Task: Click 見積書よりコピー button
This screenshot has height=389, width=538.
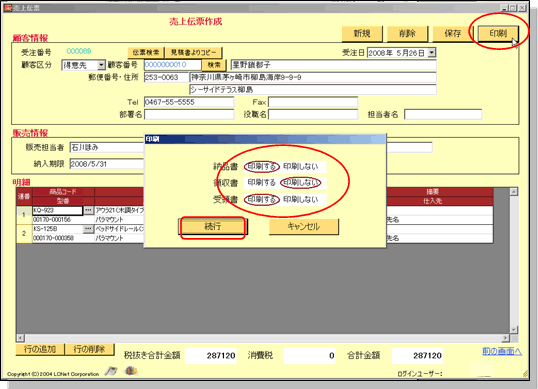Action: click(194, 52)
